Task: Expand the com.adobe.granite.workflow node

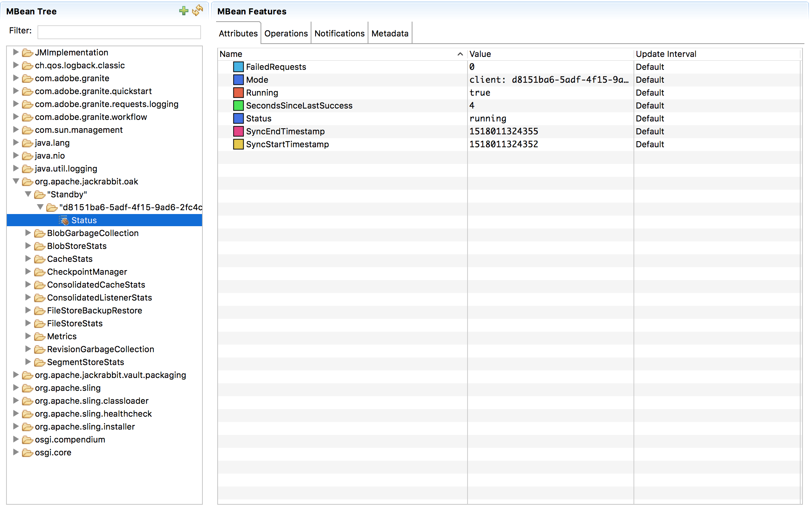Action: point(16,117)
